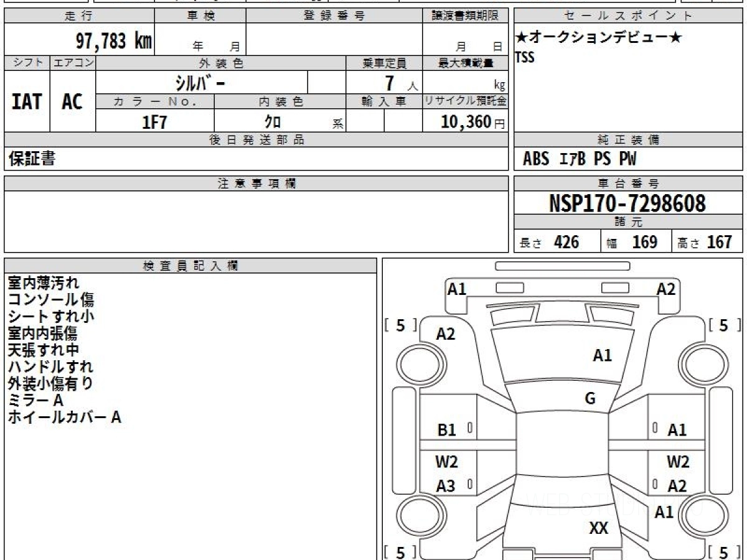Click the リサイクル預託金 header
The height and width of the screenshot is (560, 747).
click(466, 102)
